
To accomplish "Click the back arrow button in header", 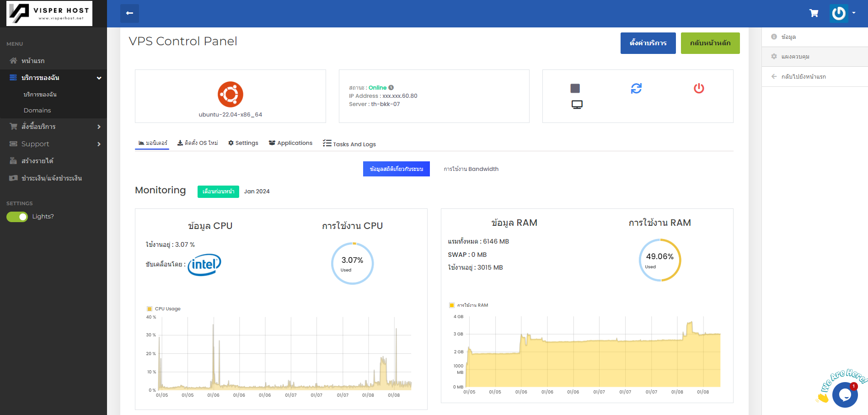I will click(x=129, y=13).
